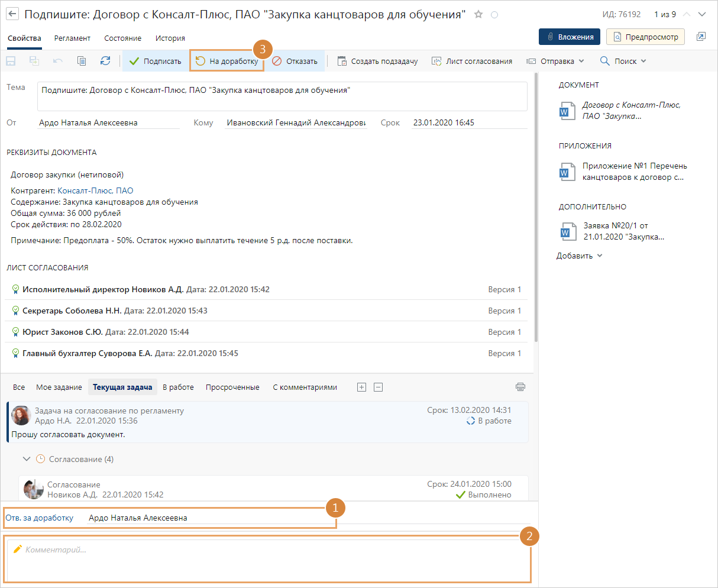Open the Поиск dropdown in toolbar
718x588 pixels.
pyautogui.click(x=623, y=61)
